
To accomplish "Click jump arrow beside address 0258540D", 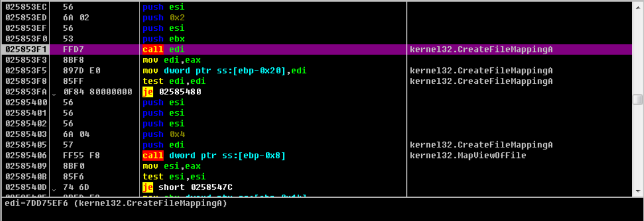I will [54, 188].
